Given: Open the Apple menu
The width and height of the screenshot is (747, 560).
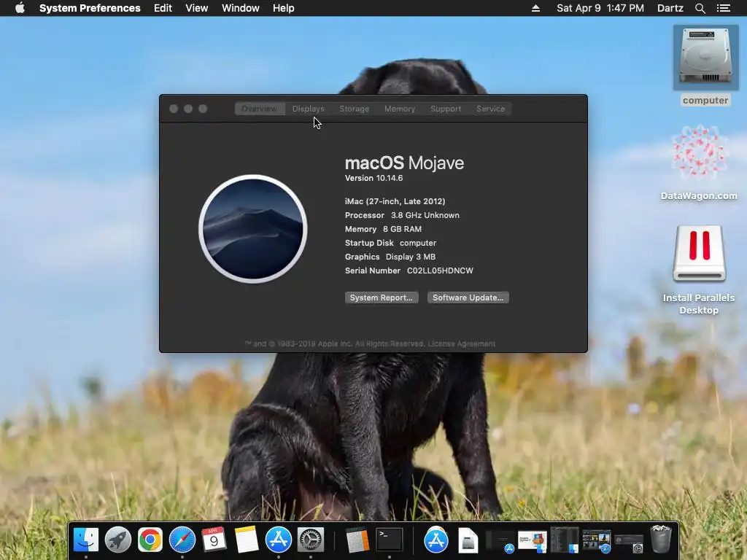Looking at the screenshot, I should tap(20, 8).
